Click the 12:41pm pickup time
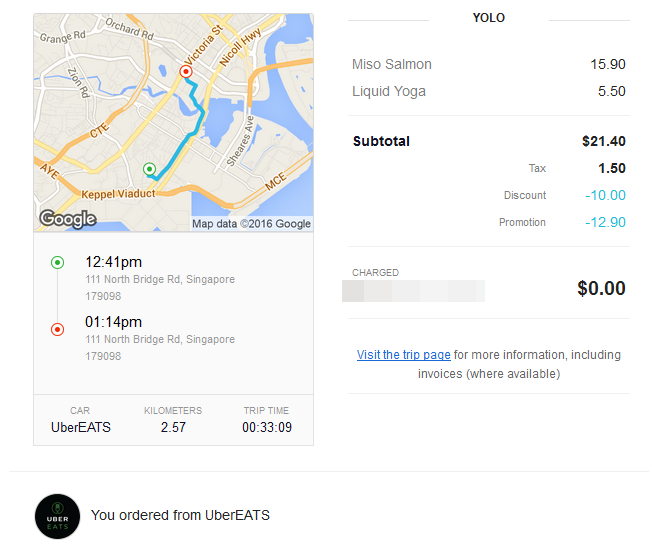 tap(113, 262)
